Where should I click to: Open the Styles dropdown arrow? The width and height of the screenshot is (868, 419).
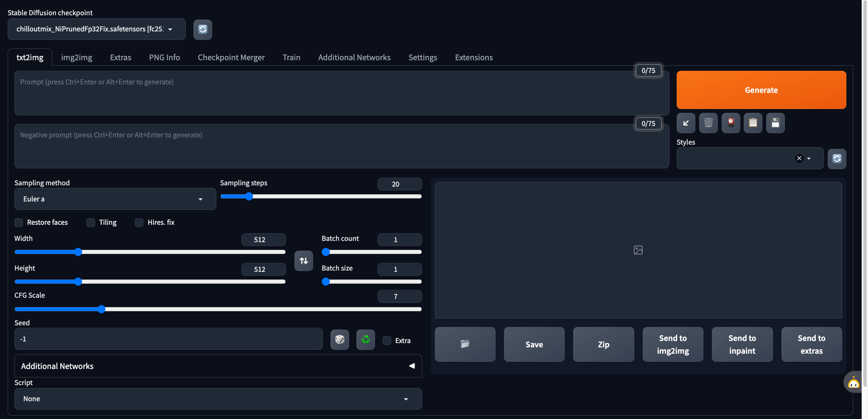coord(809,159)
